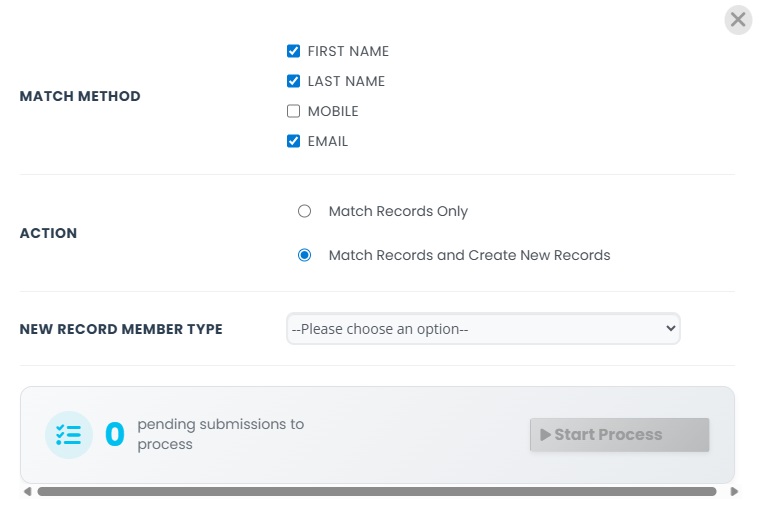Click the ACTION section label

click(x=49, y=233)
